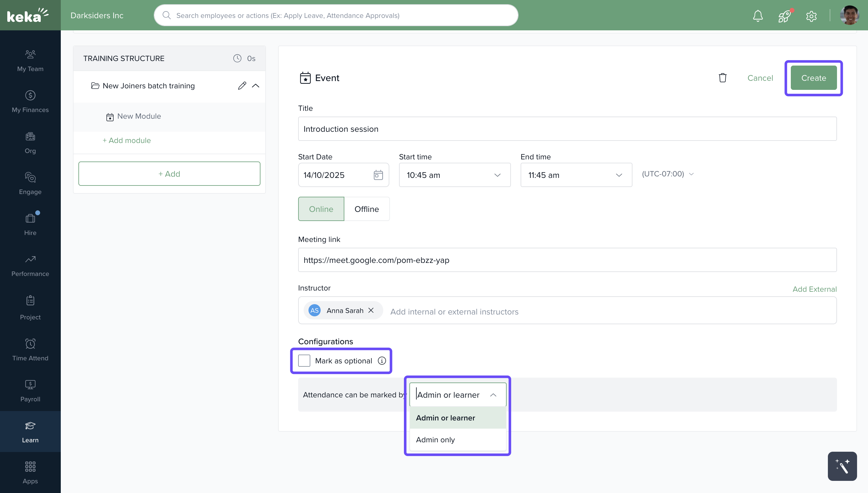Viewport: 868px width, 493px height.
Task: Choose Admin only attendance option
Action: (x=435, y=440)
